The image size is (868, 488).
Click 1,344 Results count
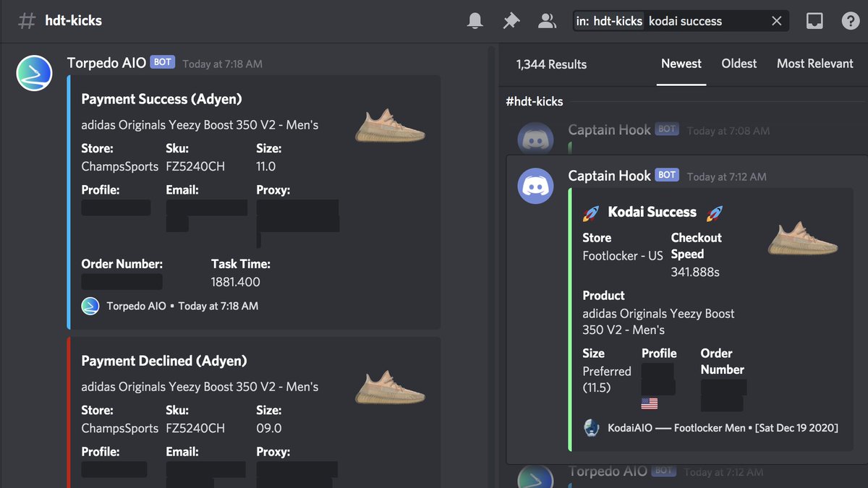coord(551,64)
